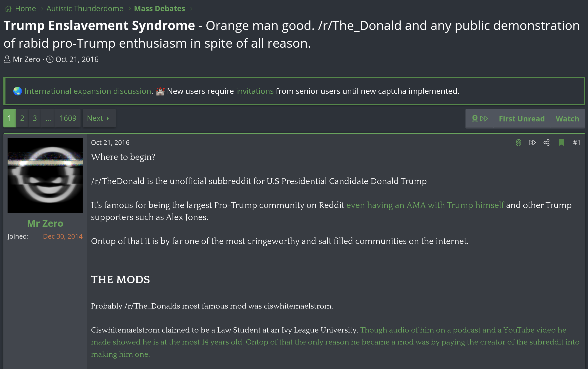Expand the hidden pages ellipsis
The width and height of the screenshot is (588, 369).
(x=48, y=118)
